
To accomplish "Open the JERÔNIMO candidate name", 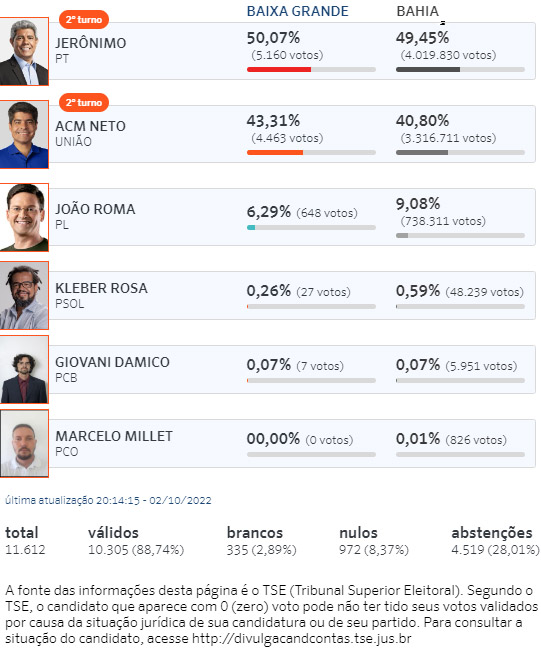I will [x=91, y=43].
